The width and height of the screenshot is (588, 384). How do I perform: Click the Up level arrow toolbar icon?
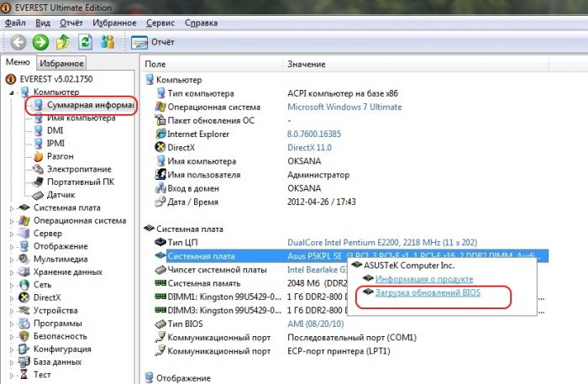63,42
